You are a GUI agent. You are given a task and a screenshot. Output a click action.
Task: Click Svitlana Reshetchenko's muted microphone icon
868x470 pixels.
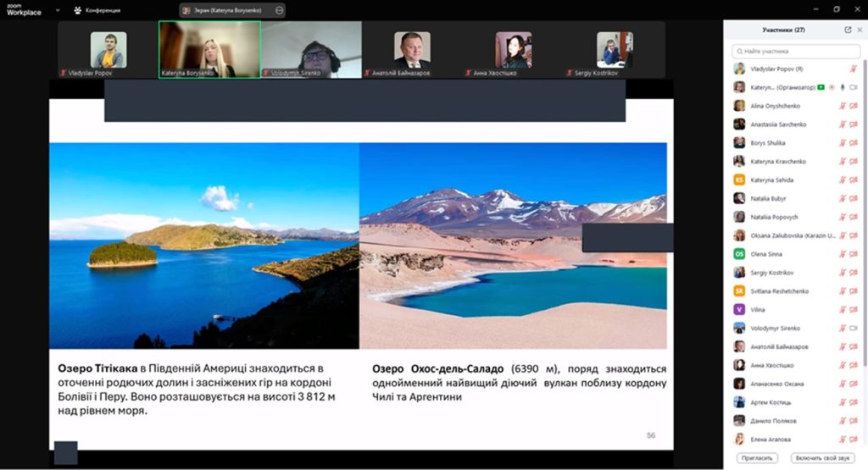[843, 290]
